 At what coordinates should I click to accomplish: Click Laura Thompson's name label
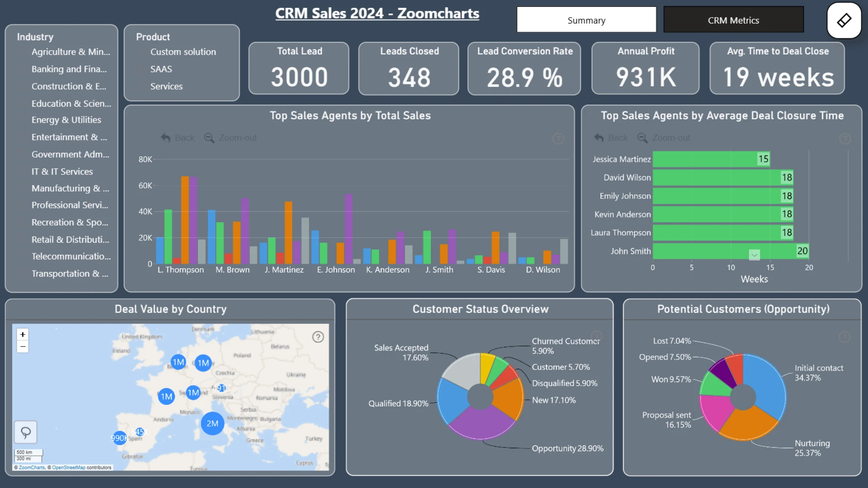click(621, 233)
